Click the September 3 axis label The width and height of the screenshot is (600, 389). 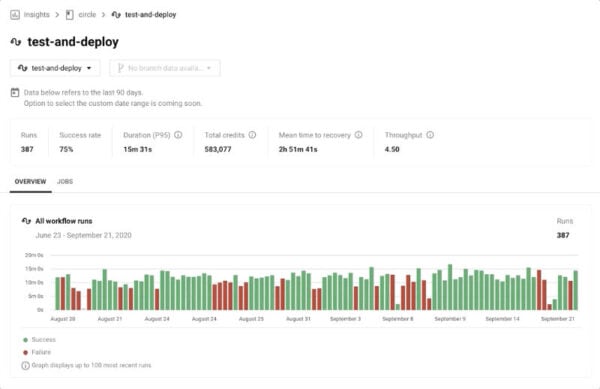pos(346,319)
